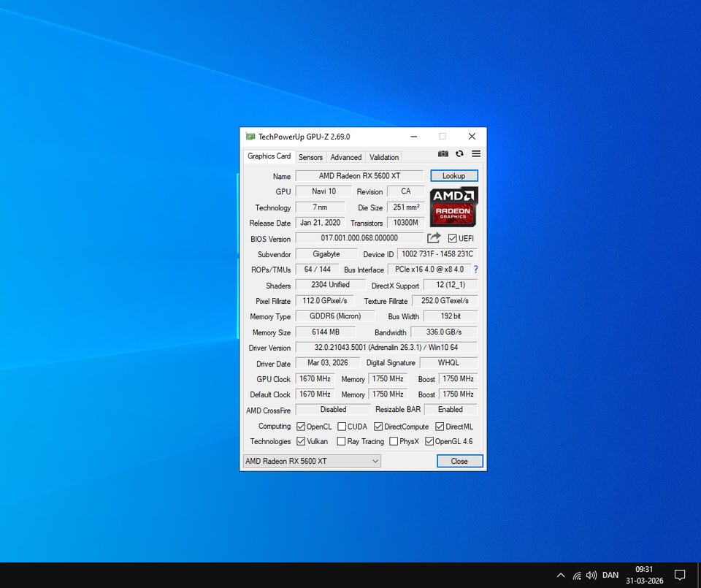Image resolution: width=701 pixels, height=588 pixels.
Task: Switch to the Advanced tab
Action: pos(345,157)
